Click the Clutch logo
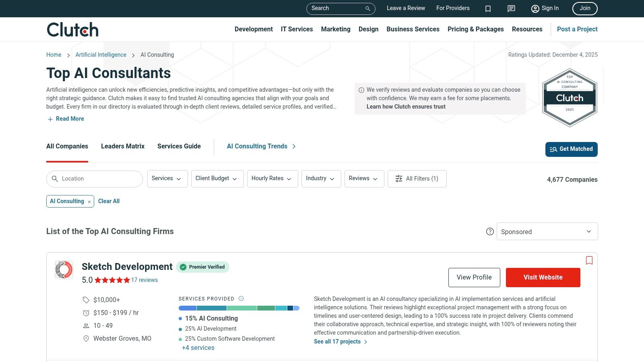This screenshot has height=362, width=644. (72, 29)
